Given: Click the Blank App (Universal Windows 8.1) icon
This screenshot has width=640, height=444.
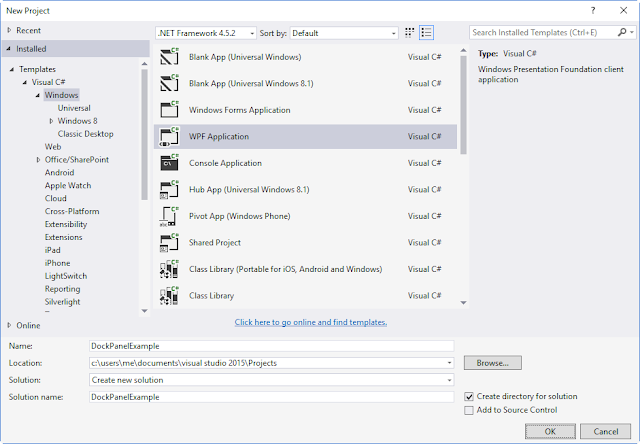Looking at the screenshot, I should tap(169, 83).
